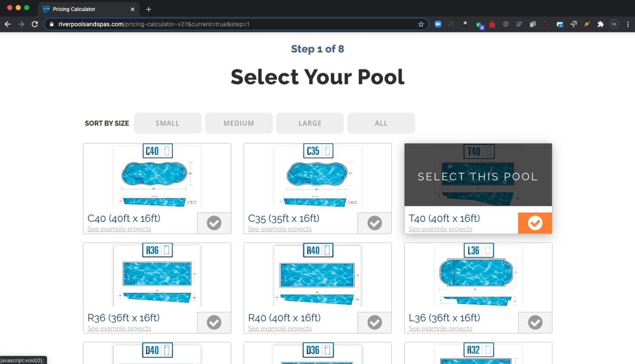Toggle the orange T40 checkmark
Screen dimensions: 635x364
pyautogui.click(x=535, y=223)
